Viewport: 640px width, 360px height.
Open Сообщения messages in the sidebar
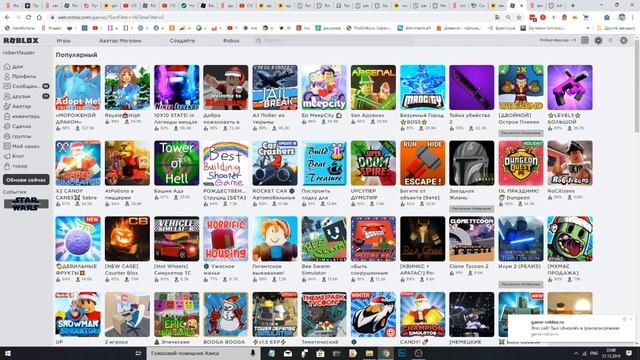point(7,86)
